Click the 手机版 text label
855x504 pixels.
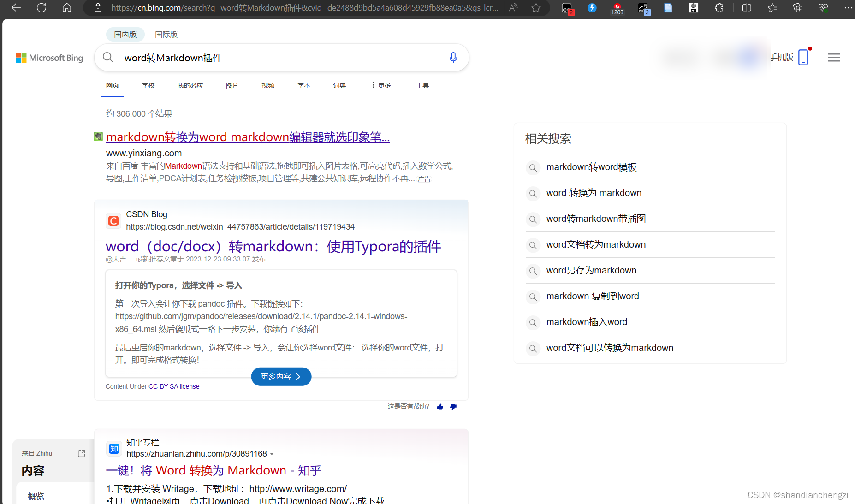click(x=782, y=57)
